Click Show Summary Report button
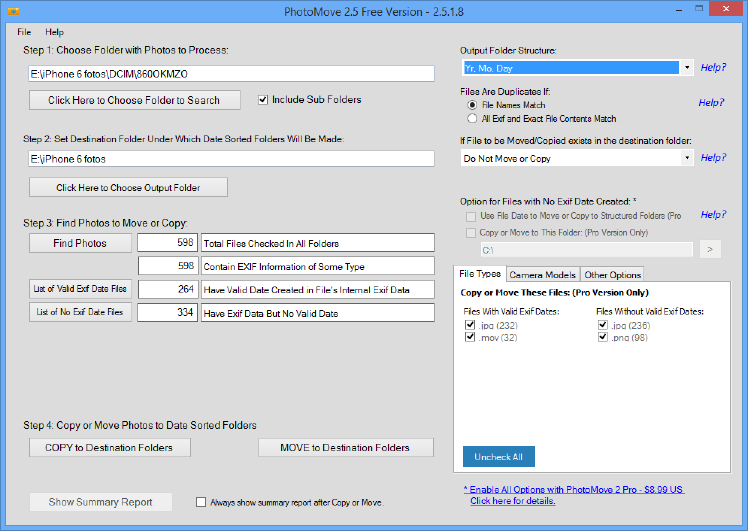This screenshot has width=748, height=531. (x=101, y=502)
